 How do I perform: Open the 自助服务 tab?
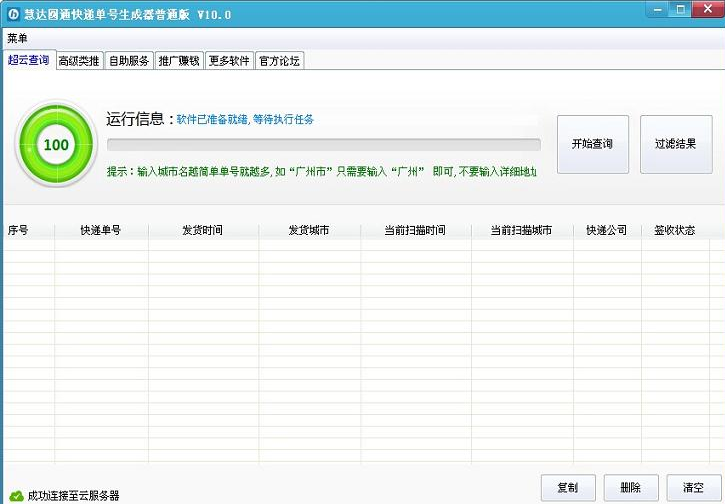[129, 61]
